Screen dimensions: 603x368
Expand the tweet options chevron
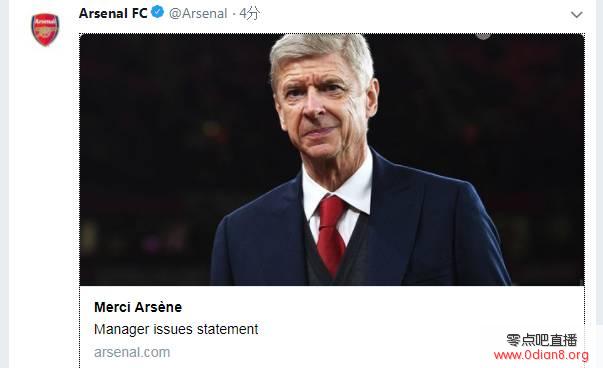tap(576, 15)
